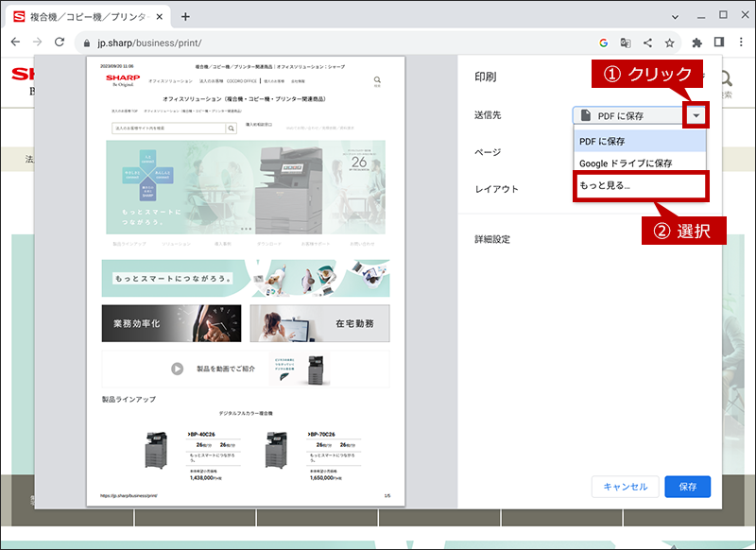Click the share icon in address bar
The width and height of the screenshot is (756, 550).
point(647,43)
